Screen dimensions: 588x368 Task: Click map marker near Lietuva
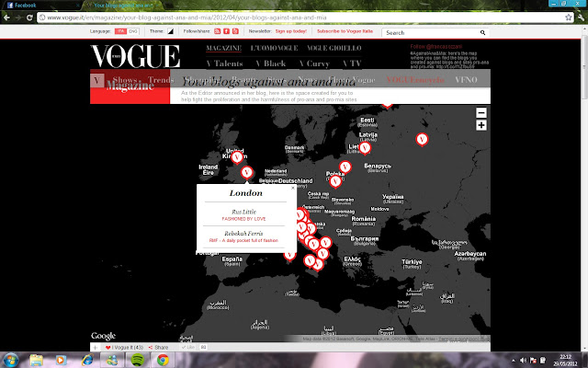tap(365, 148)
